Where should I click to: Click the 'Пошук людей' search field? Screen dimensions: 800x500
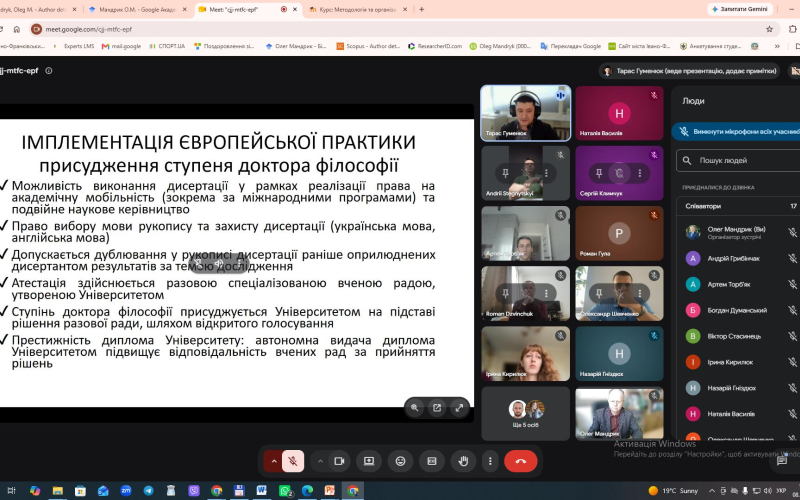(x=739, y=161)
